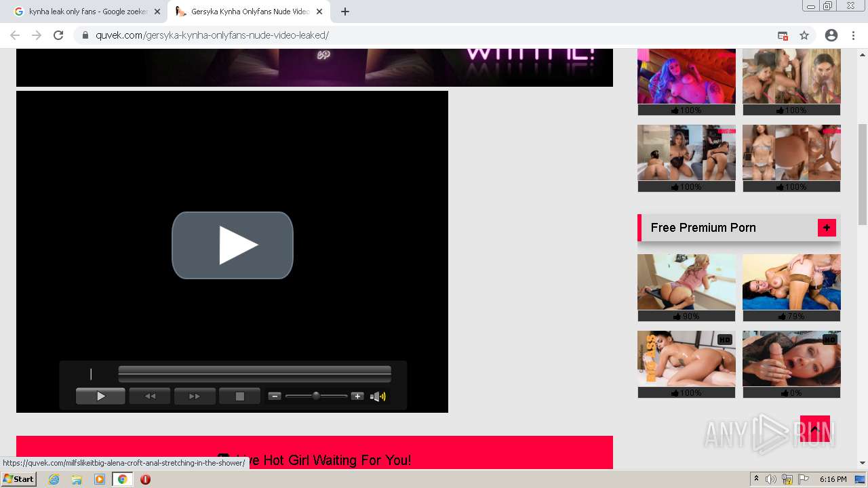868x488 pixels.
Task: Open a new browser tab
Action: [x=345, y=12]
